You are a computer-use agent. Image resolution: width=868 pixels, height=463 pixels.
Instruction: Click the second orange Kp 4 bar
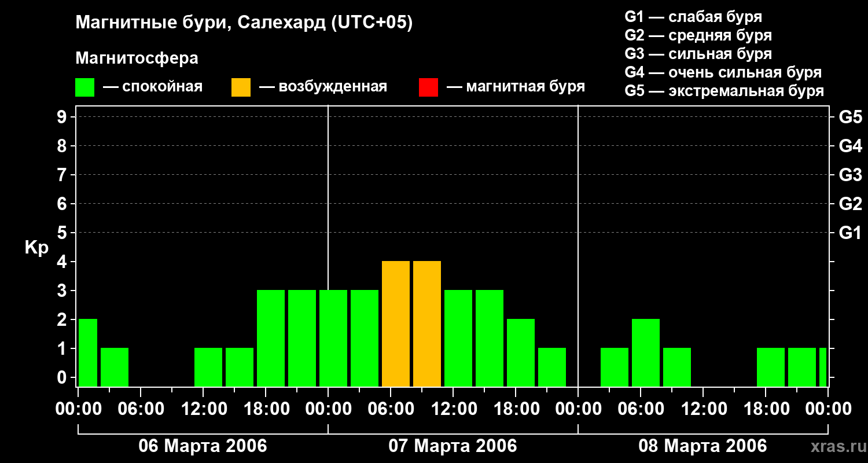point(427,324)
